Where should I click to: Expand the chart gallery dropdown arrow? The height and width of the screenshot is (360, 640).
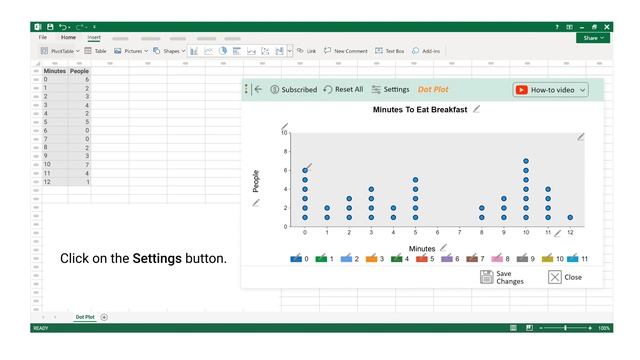click(x=290, y=51)
